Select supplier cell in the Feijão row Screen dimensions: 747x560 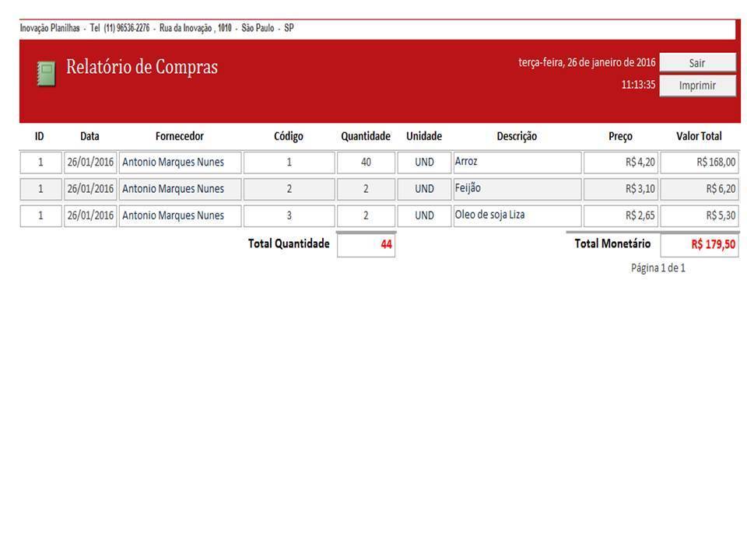(180, 189)
